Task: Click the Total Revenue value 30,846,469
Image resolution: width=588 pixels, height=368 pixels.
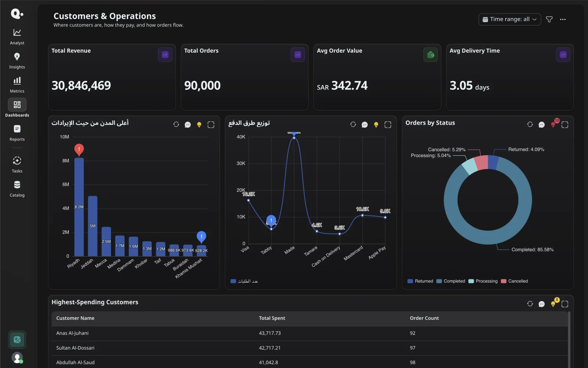Action: (x=81, y=85)
